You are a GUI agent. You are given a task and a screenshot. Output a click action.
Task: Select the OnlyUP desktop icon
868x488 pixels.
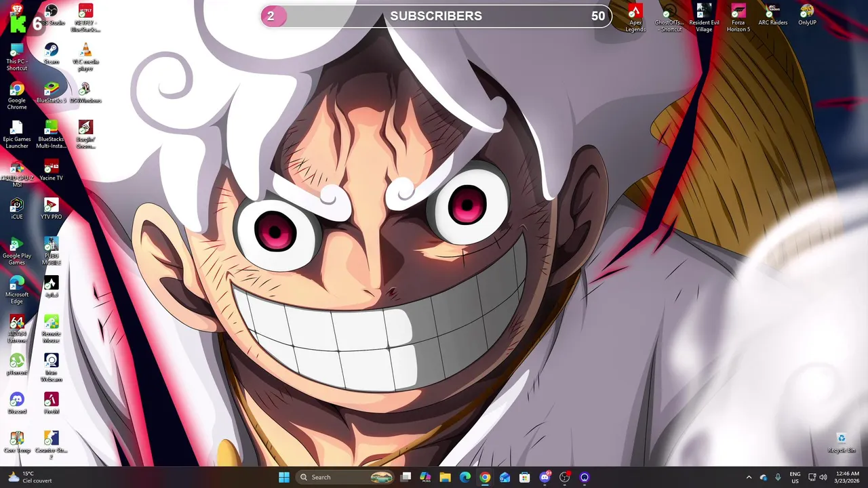(807, 15)
